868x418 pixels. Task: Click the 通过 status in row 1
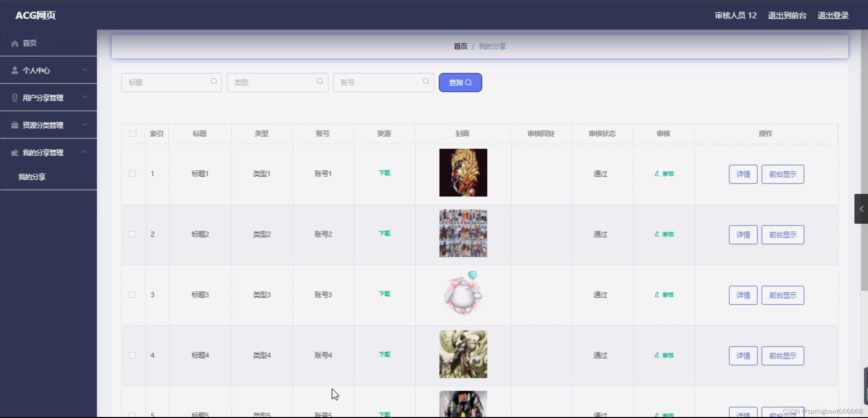coord(600,174)
